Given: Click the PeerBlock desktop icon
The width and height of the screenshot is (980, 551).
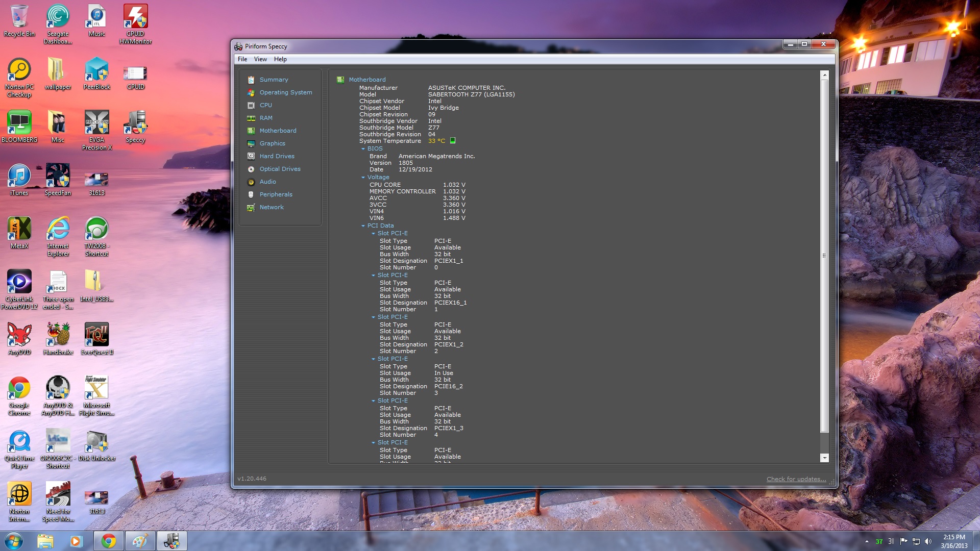Looking at the screenshot, I should click(97, 73).
